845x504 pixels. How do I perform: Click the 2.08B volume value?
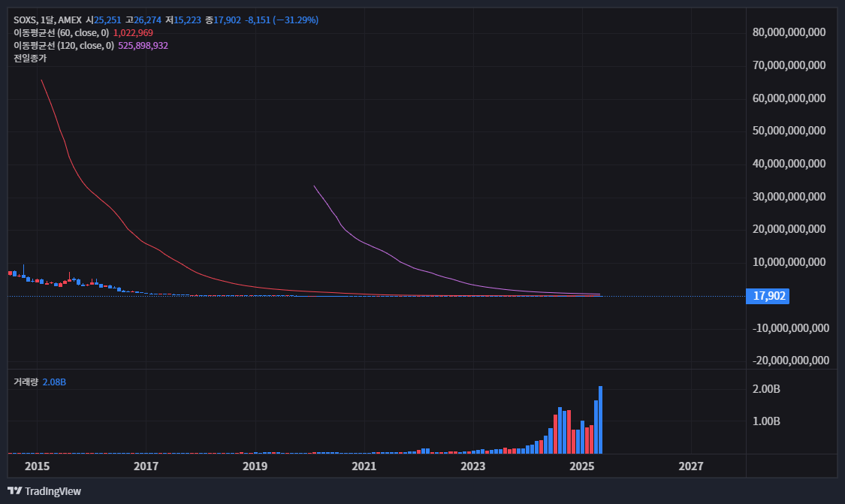pyautogui.click(x=54, y=382)
